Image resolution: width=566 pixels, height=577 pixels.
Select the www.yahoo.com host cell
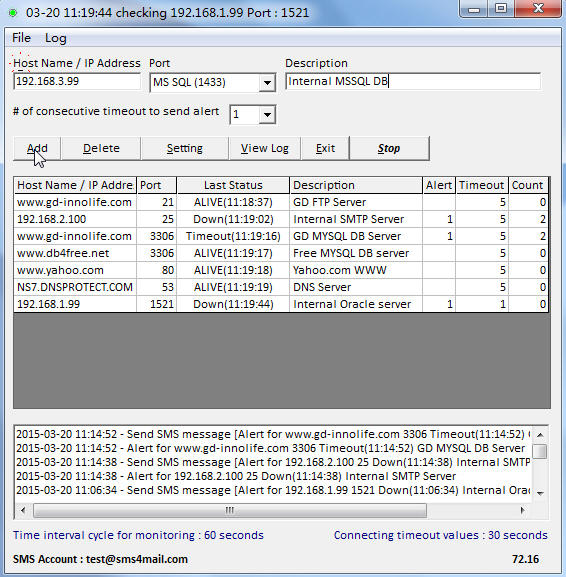pyautogui.click(x=75, y=270)
